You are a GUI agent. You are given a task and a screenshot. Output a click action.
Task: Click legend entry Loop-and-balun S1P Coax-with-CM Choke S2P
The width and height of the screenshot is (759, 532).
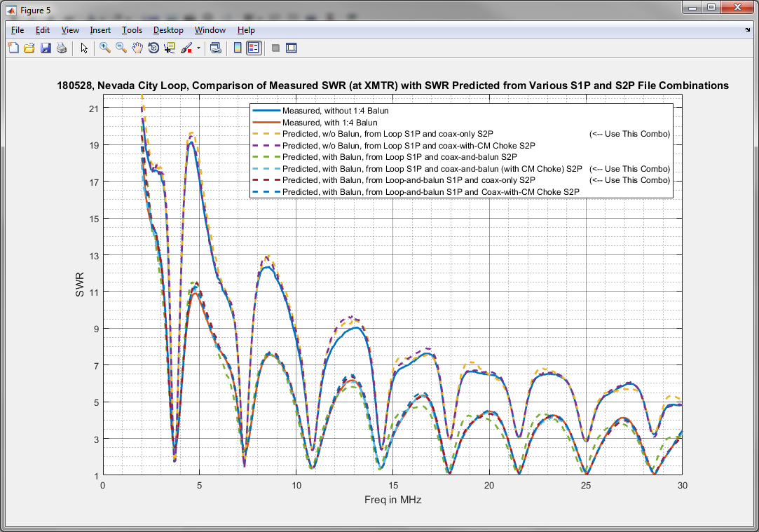pyautogui.click(x=431, y=192)
